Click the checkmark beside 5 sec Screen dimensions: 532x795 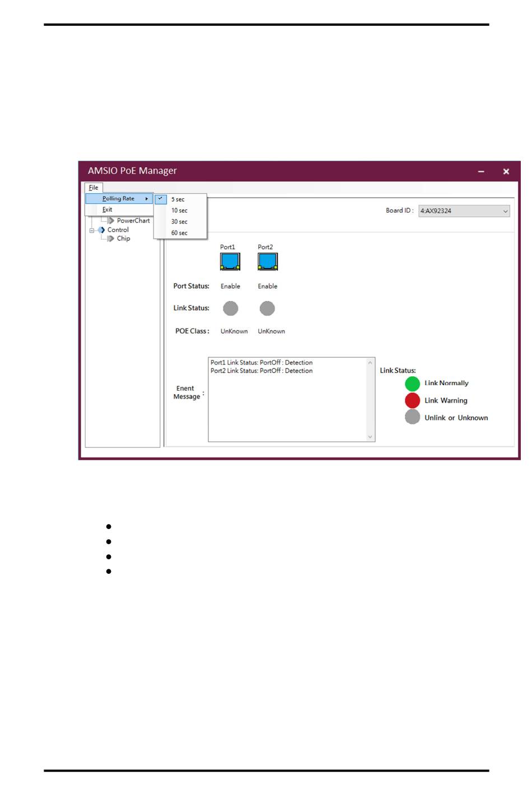(160, 199)
